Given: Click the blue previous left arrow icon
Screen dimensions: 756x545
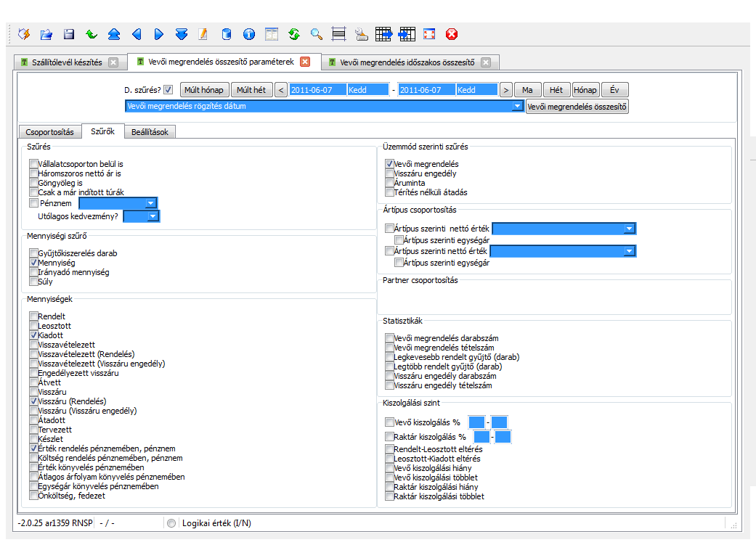Looking at the screenshot, I should pyautogui.click(x=137, y=34).
